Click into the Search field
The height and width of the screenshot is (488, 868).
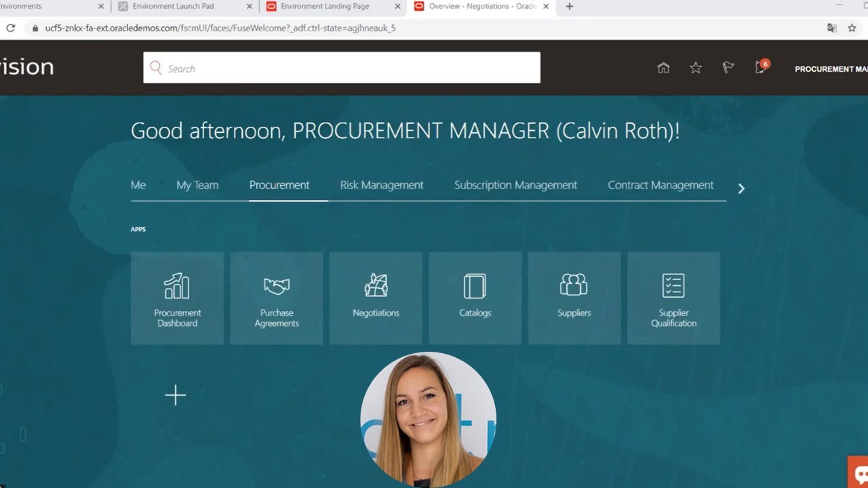[342, 68]
